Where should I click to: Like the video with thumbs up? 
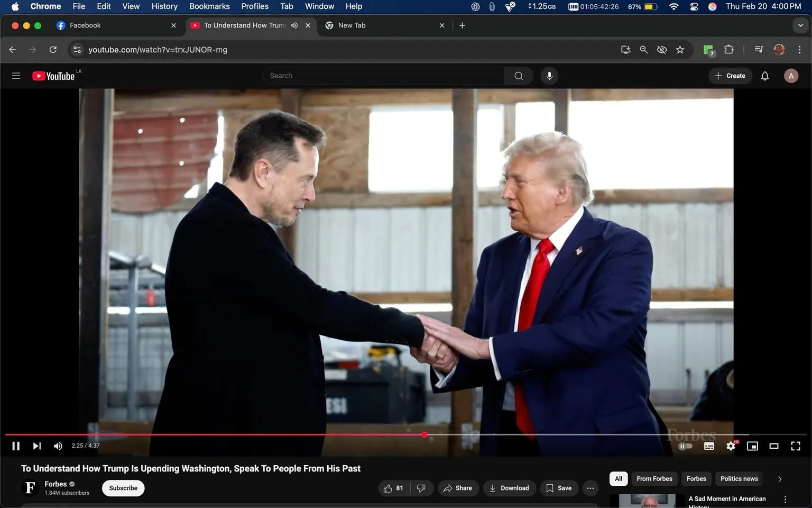pyautogui.click(x=393, y=488)
